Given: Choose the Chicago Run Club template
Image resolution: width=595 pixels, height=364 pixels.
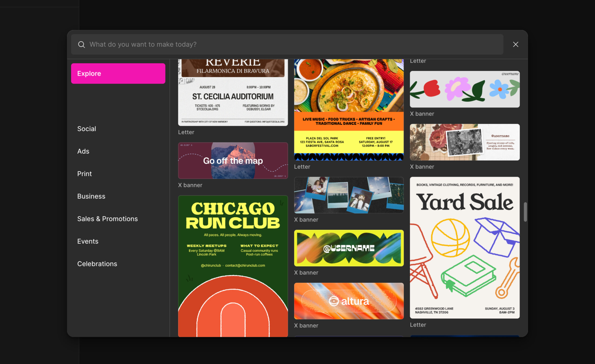Looking at the screenshot, I should pos(233,266).
